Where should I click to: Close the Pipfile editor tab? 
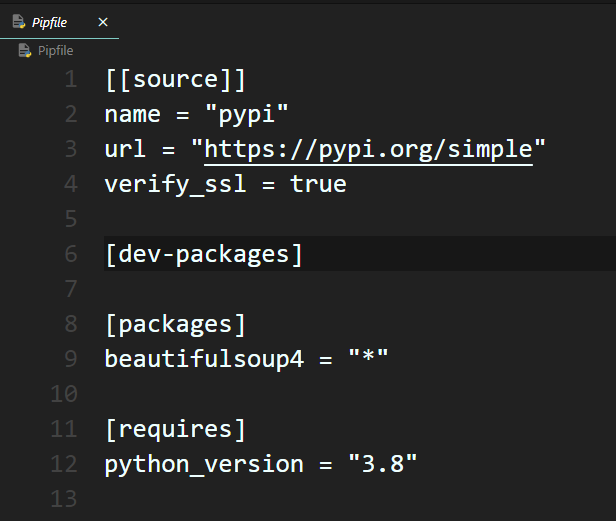pyautogui.click(x=103, y=22)
